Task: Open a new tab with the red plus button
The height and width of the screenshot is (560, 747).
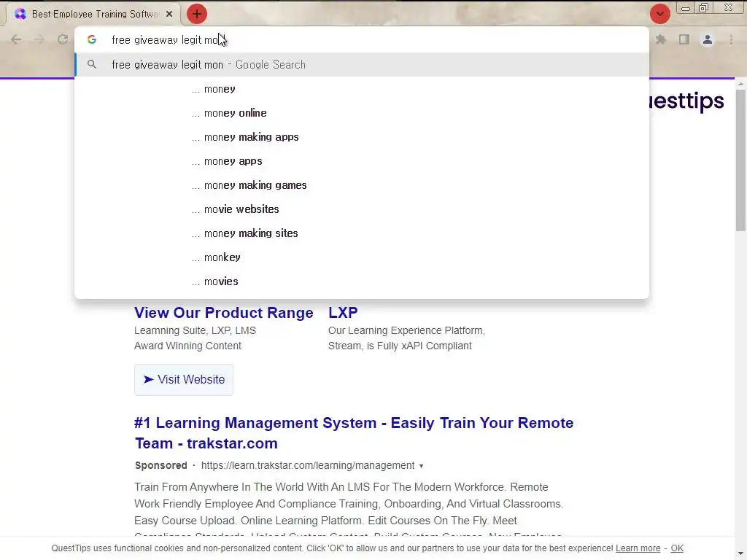Action: pyautogui.click(x=197, y=14)
